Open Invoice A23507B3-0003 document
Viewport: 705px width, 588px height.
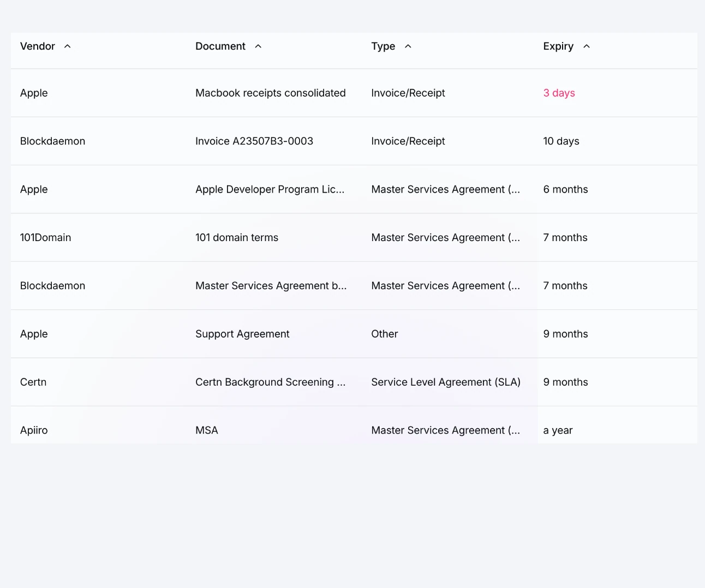pos(254,141)
